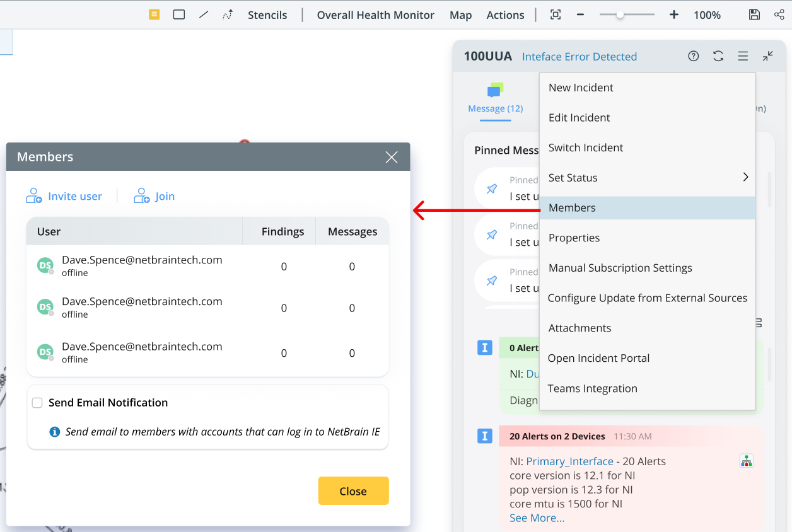Click the yellow Close button
This screenshot has width=792, height=532.
(x=353, y=491)
